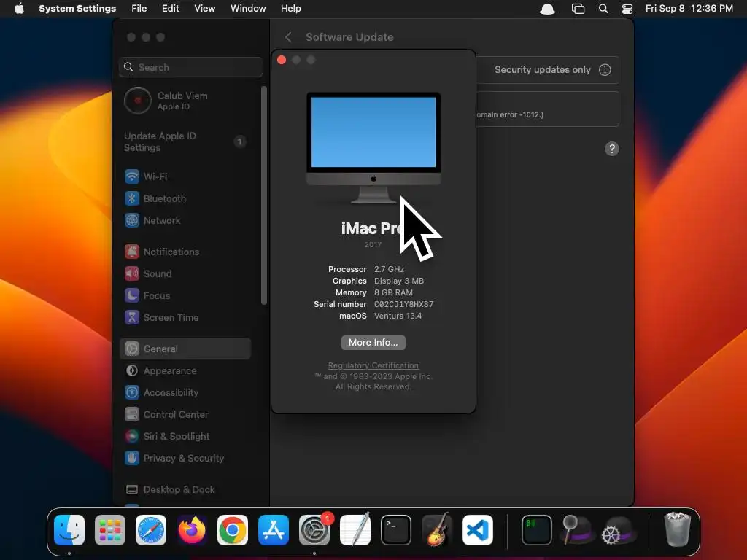Launch Safari from the Dock
Viewport: 747px width, 560px height.
(151, 530)
